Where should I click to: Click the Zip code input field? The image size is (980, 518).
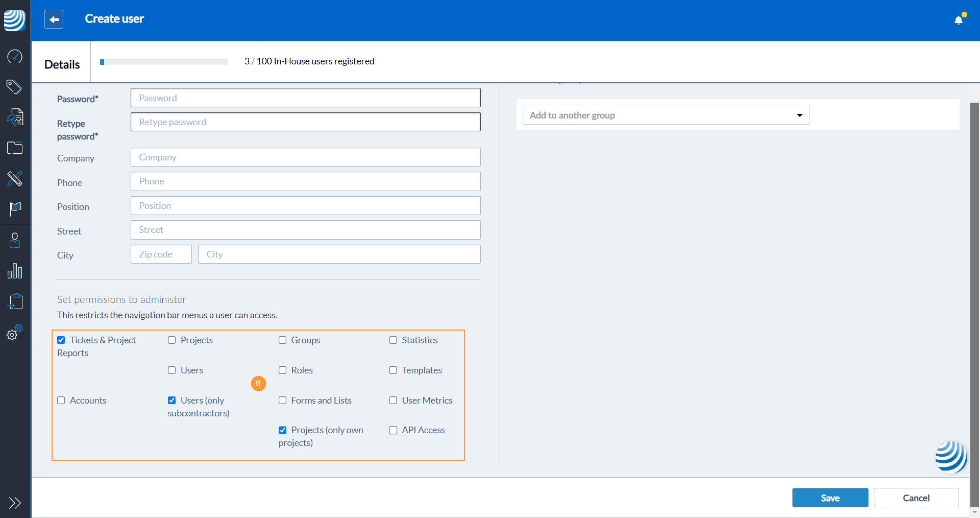[161, 254]
